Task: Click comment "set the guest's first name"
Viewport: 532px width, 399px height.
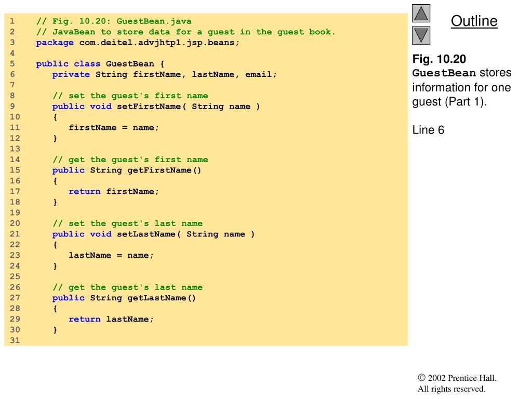Action: pos(130,96)
